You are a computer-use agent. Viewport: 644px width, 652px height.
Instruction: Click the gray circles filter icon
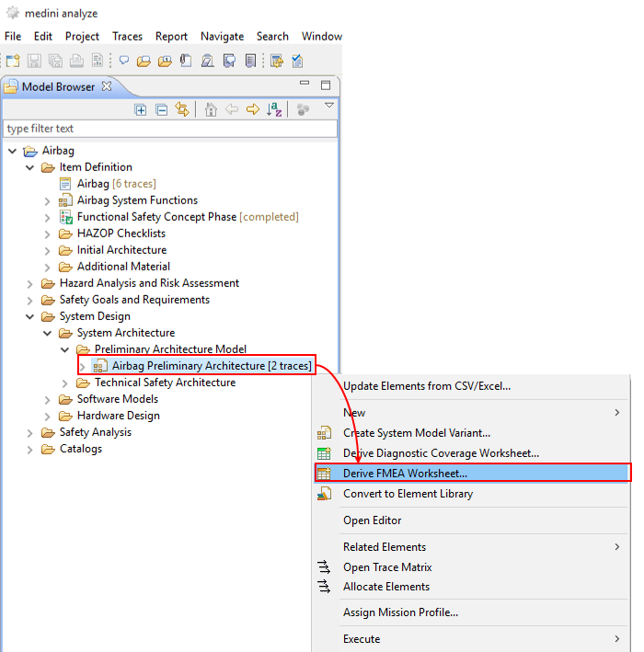303,109
